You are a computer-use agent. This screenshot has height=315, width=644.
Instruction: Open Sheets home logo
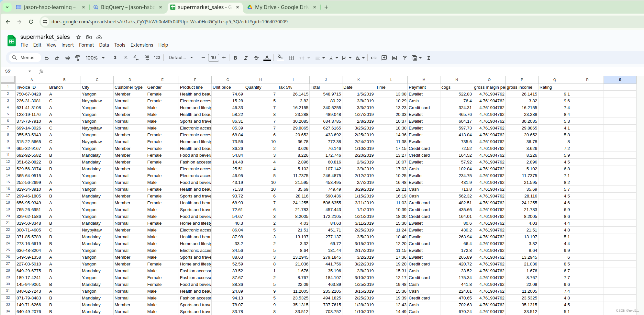(x=12, y=41)
